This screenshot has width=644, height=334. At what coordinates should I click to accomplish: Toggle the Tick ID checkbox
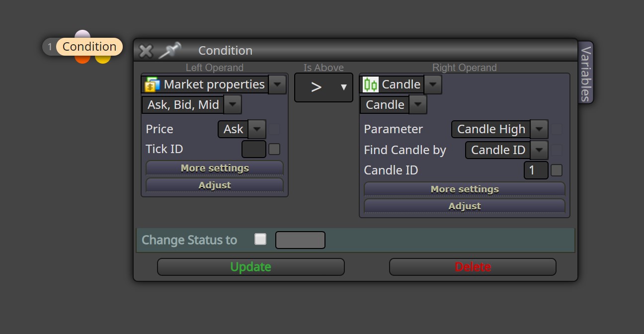click(x=274, y=149)
